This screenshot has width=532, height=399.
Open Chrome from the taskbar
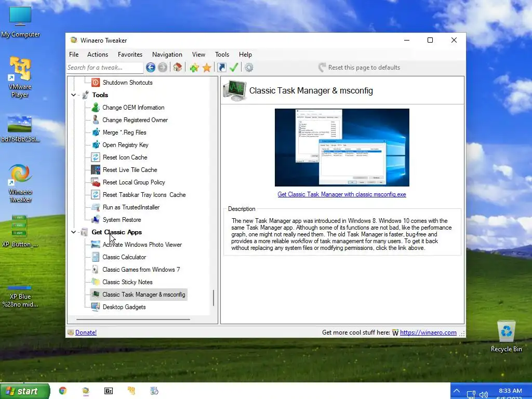coord(62,391)
